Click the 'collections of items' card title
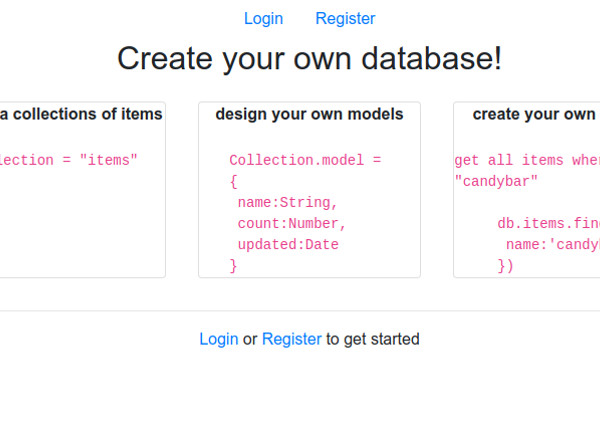This screenshot has height=433, width=600. pos(81,114)
